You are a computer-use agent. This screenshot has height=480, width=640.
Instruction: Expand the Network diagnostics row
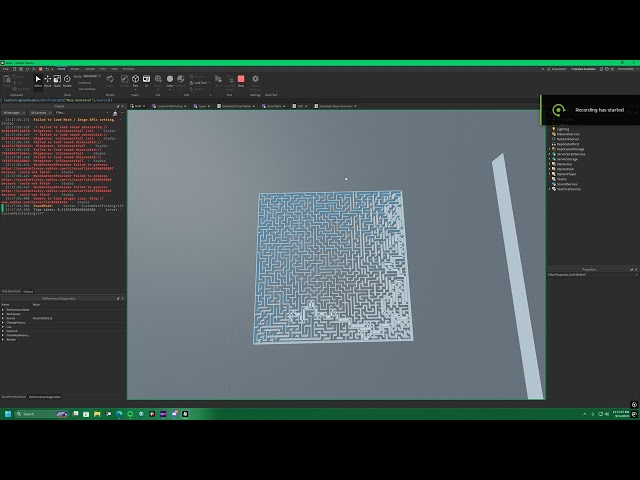(3, 331)
